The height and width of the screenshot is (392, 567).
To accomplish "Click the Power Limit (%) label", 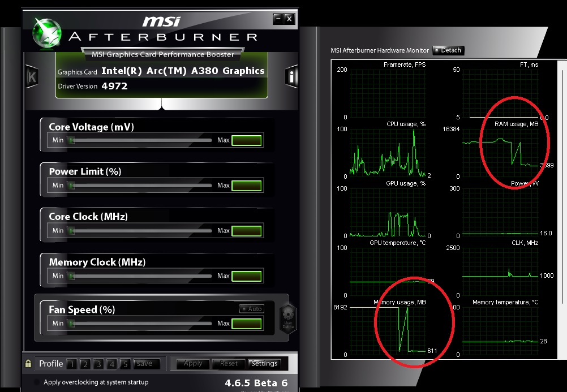I will 85,171.
